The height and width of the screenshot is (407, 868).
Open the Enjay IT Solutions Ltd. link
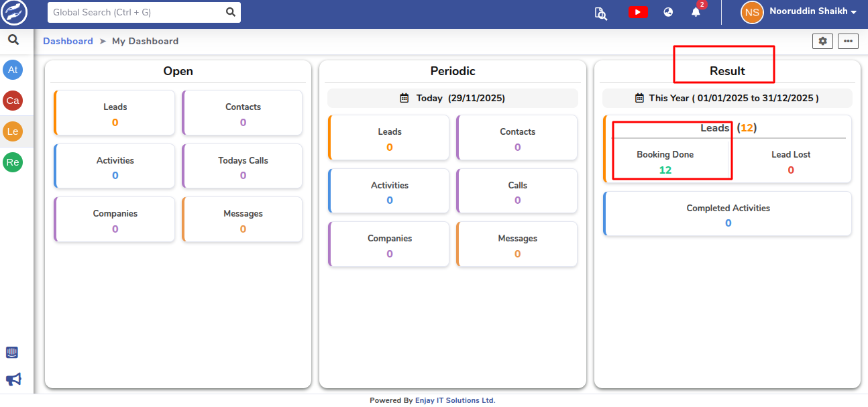455,400
